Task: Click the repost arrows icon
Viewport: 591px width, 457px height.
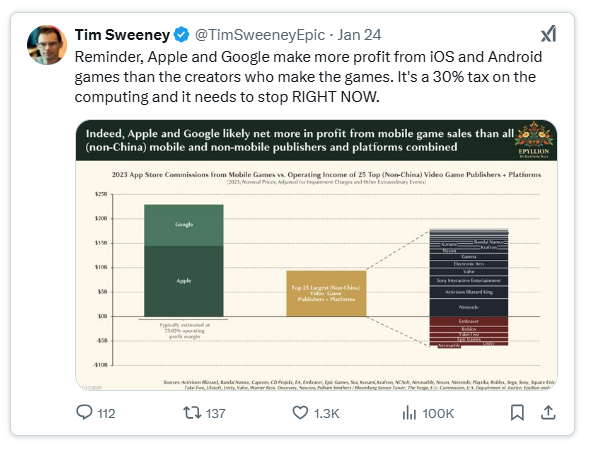Action: (192, 413)
